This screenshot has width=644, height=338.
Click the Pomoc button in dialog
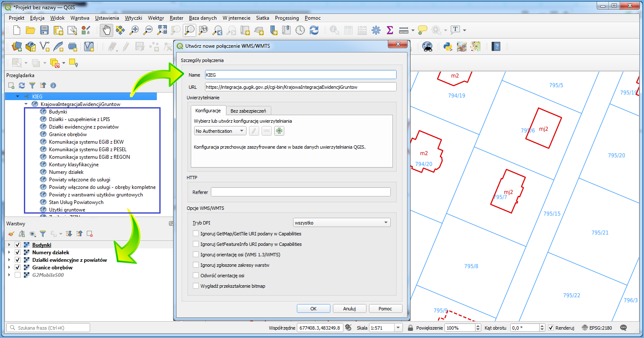385,309
